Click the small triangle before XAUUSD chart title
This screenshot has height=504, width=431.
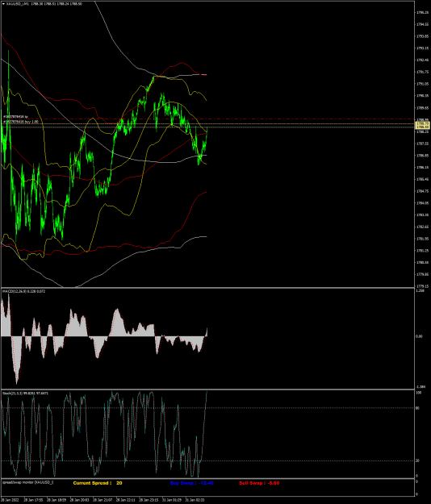click(x=3, y=4)
